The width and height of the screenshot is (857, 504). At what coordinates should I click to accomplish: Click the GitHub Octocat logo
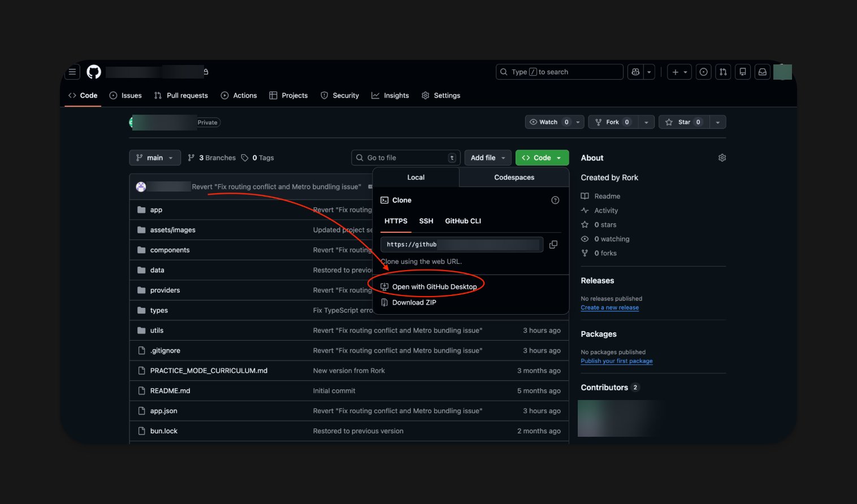coord(94,72)
